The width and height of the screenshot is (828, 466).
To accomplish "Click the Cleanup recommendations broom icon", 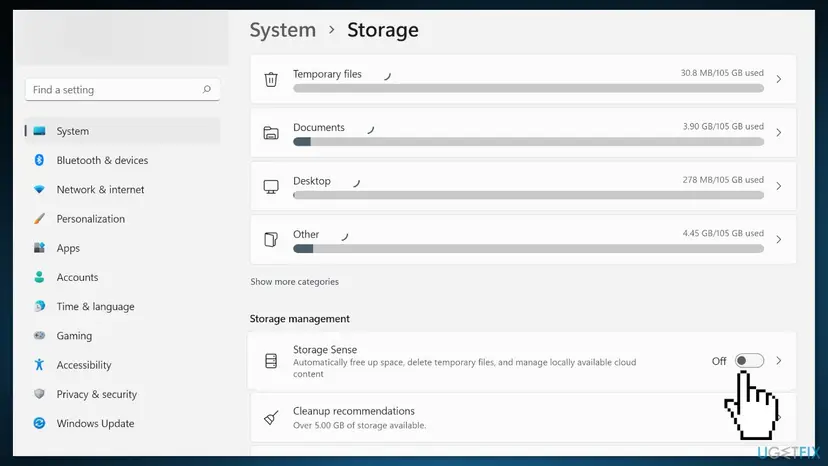I will point(271,418).
